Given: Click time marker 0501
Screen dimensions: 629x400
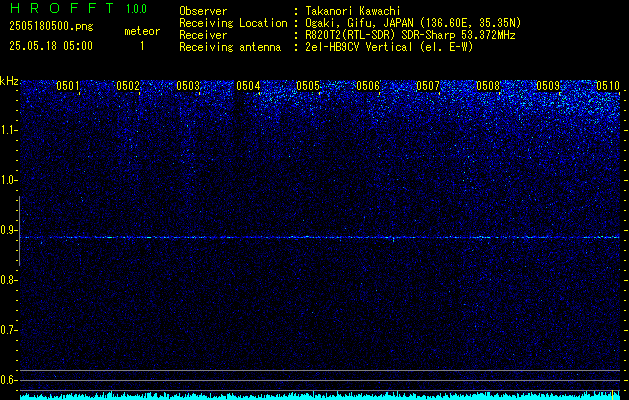Looking at the screenshot, I should (x=68, y=86).
